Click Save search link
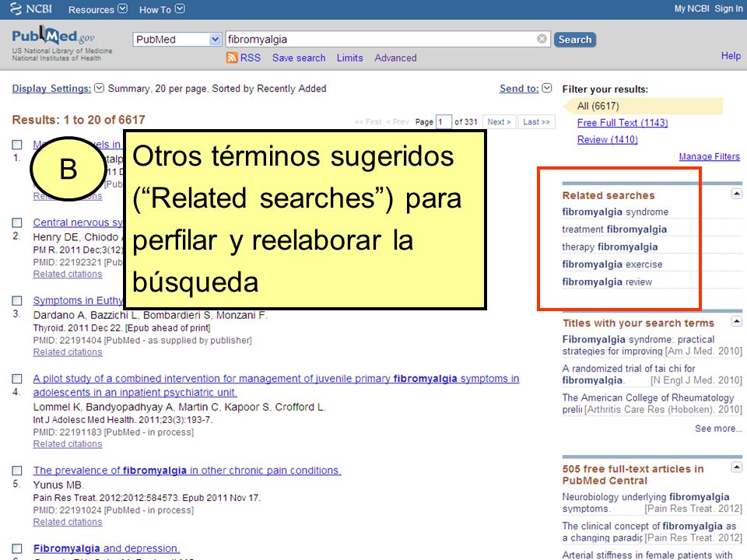This screenshot has width=747, height=560. (x=299, y=58)
